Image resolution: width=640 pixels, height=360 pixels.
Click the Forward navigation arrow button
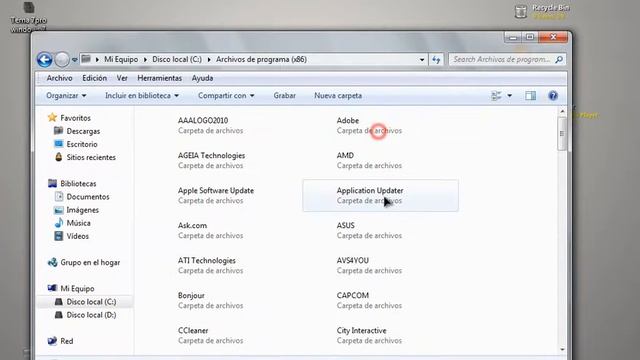pos(62,60)
